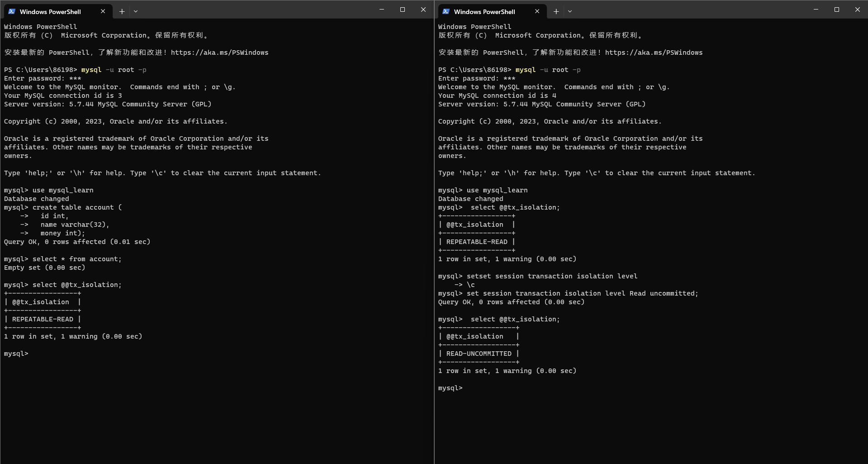Expand the profile dropdown in the right terminal
This screenshot has height=464, width=868.
pos(570,11)
